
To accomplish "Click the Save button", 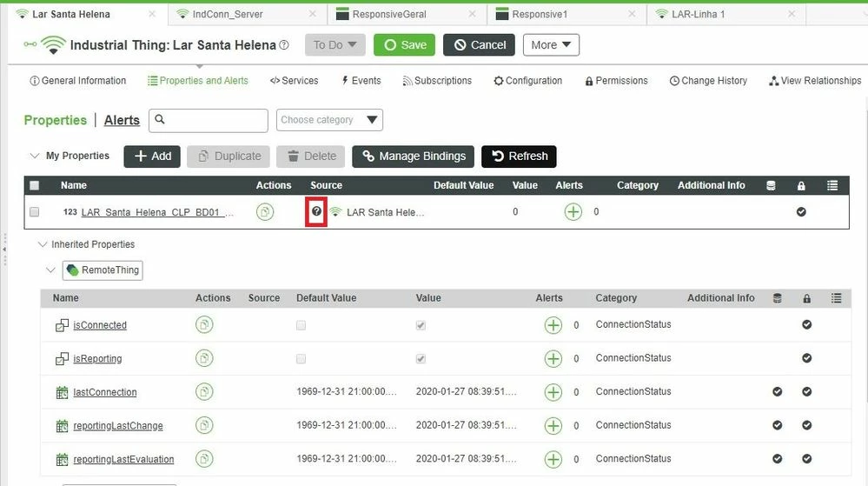I will [x=404, y=45].
